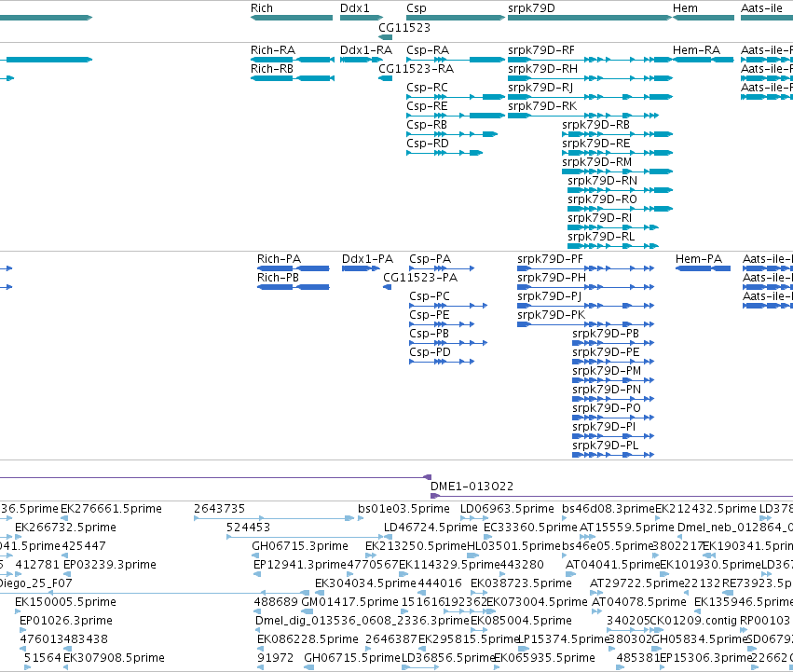
Task: Select the Aats-ile gene label
Action: point(761,8)
